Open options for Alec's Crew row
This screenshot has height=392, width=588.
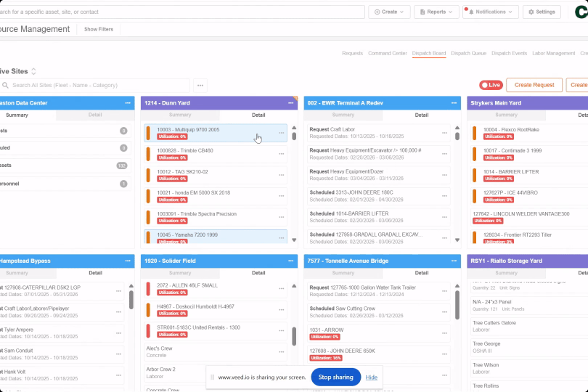[281, 352]
